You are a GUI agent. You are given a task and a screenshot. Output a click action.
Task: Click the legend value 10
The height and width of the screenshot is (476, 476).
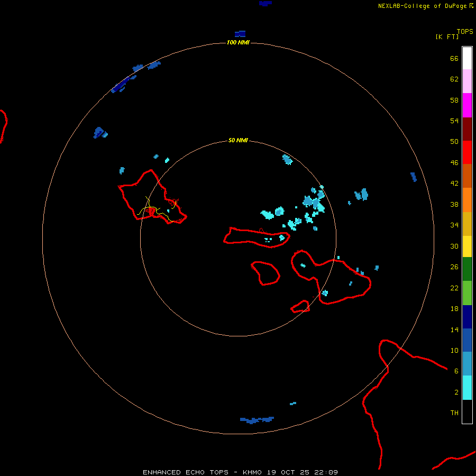[x=454, y=350]
